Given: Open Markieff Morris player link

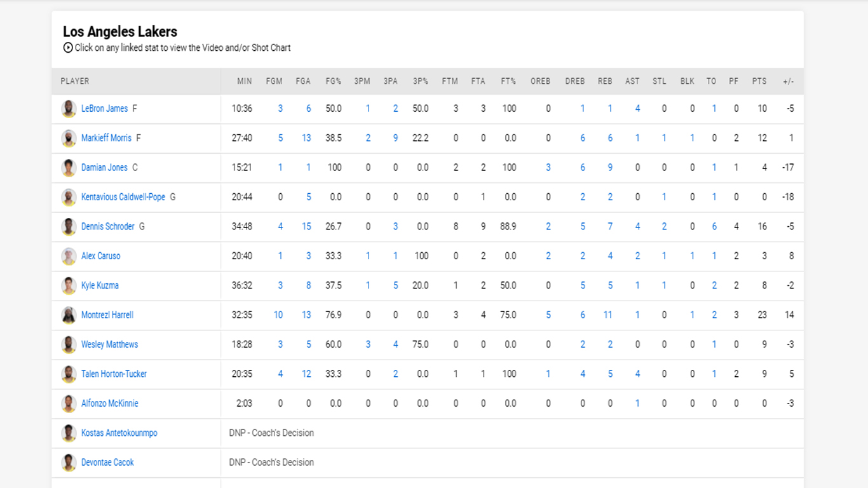Looking at the screenshot, I should [106, 138].
